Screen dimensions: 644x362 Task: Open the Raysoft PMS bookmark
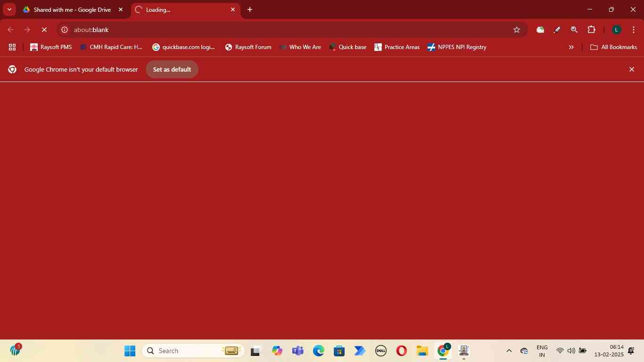51,47
